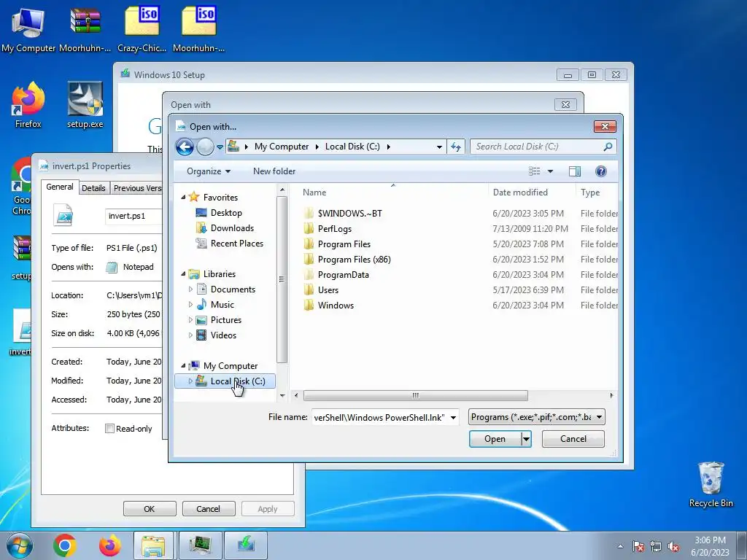The height and width of the screenshot is (560, 747).
Task: Select the Firefox desktop shortcut
Action: [x=28, y=105]
